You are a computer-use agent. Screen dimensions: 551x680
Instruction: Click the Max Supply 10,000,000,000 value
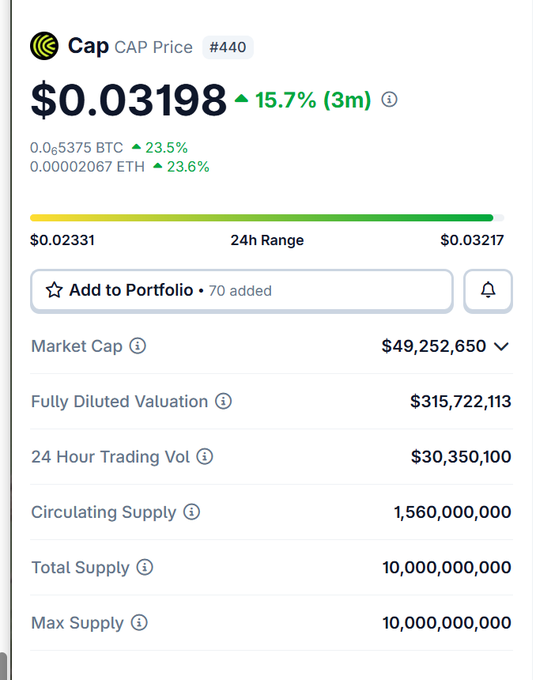[x=447, y=623]
